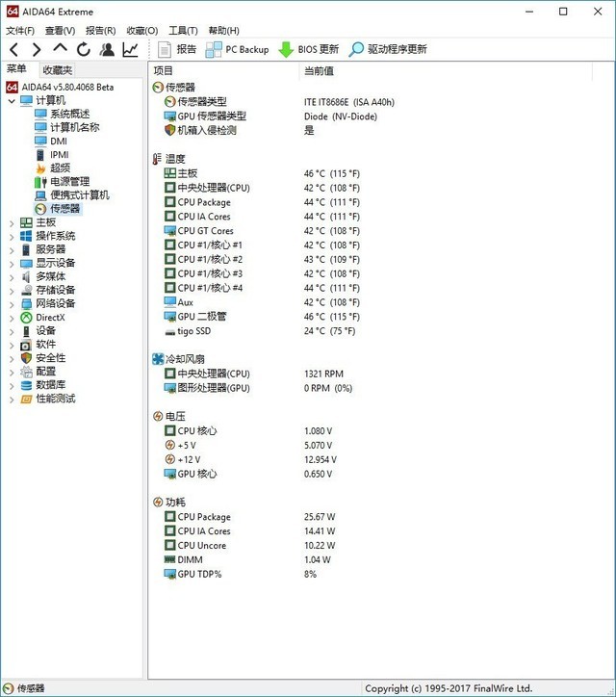Click 驱动程序更新 driver update button
The image size is (616, 697).
(x=388, y=49)
